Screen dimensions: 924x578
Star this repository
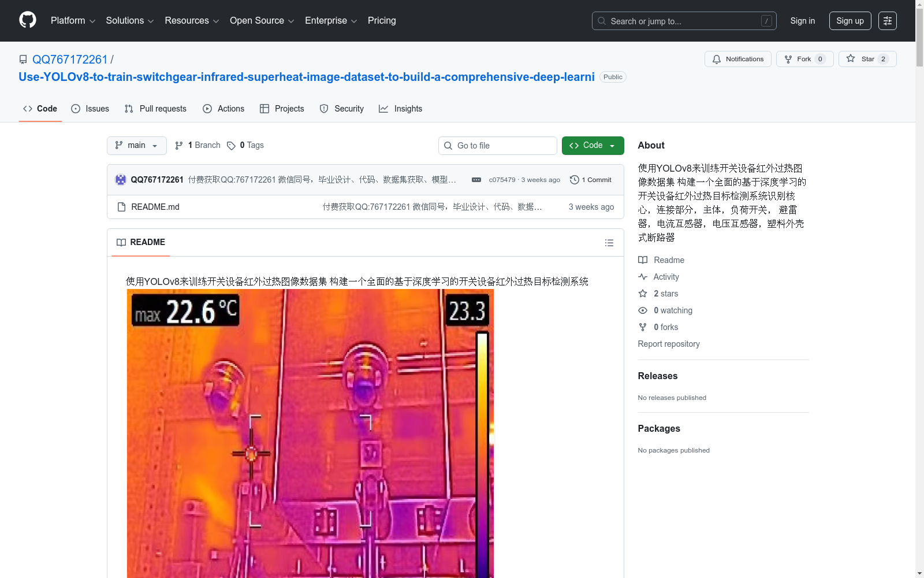tap(867, 59)
